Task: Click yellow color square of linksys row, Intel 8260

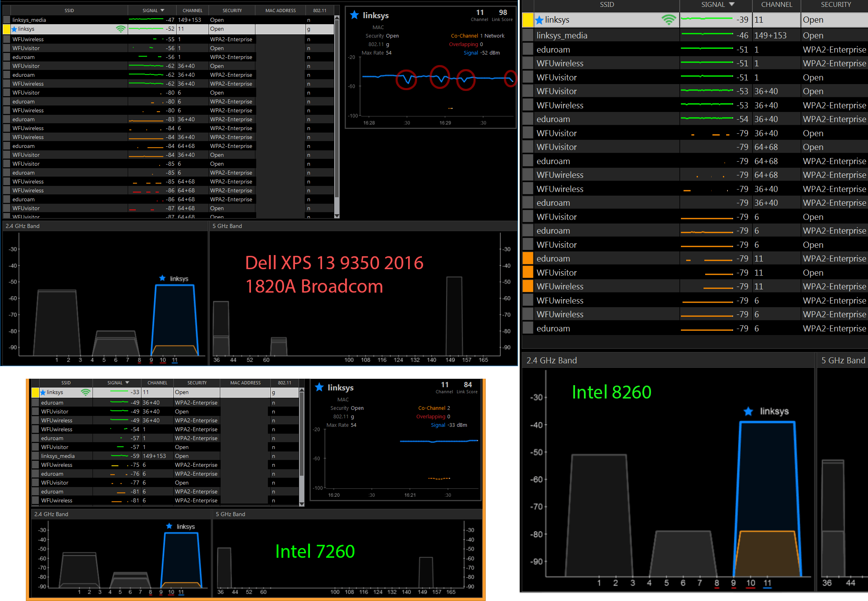Action: pos(528,20)
